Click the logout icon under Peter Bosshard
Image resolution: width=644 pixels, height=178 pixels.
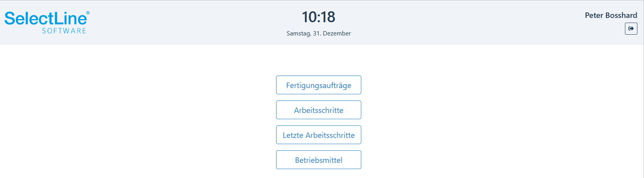tap(631, 28)
